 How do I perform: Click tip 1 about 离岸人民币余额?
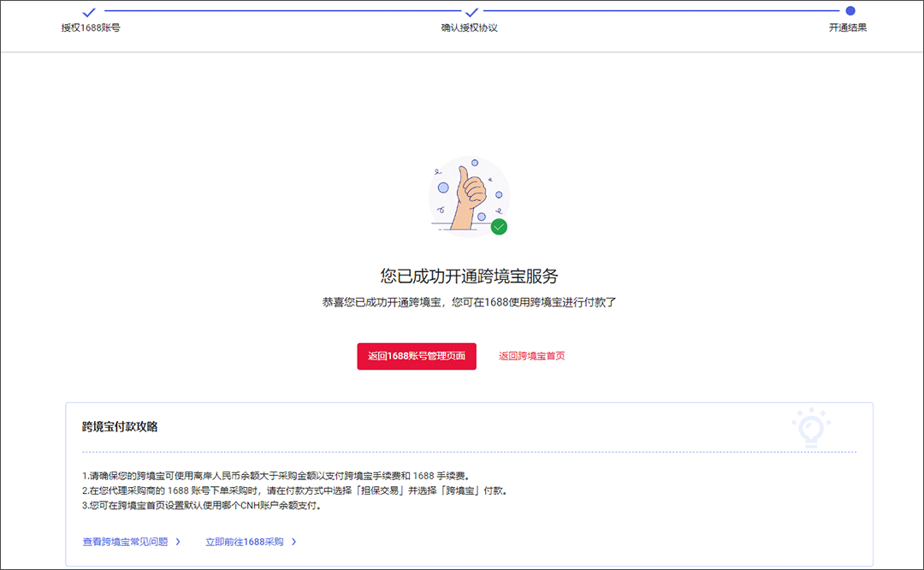pos(276,476)
